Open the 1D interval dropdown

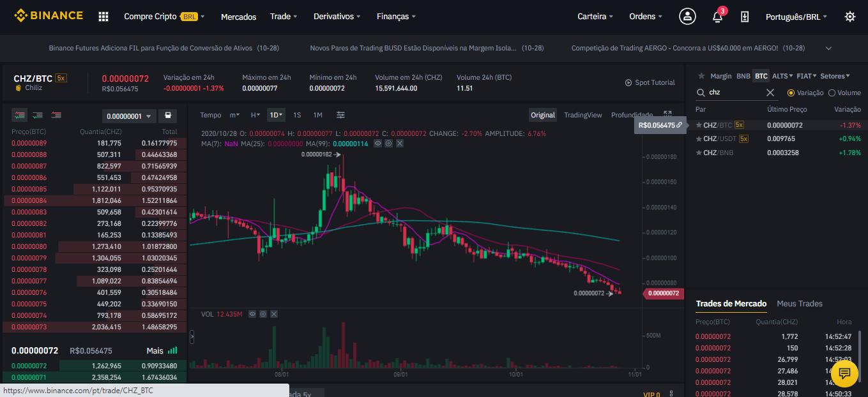point(276,115)
